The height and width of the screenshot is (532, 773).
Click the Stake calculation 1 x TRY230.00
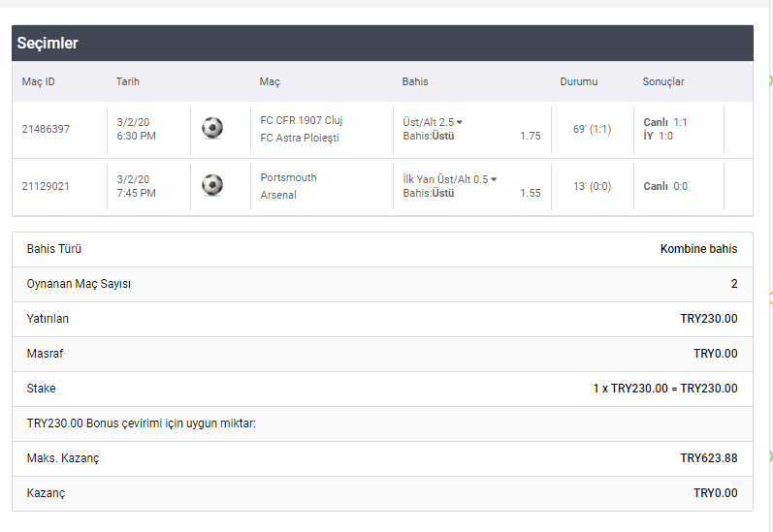coord(665,389)
